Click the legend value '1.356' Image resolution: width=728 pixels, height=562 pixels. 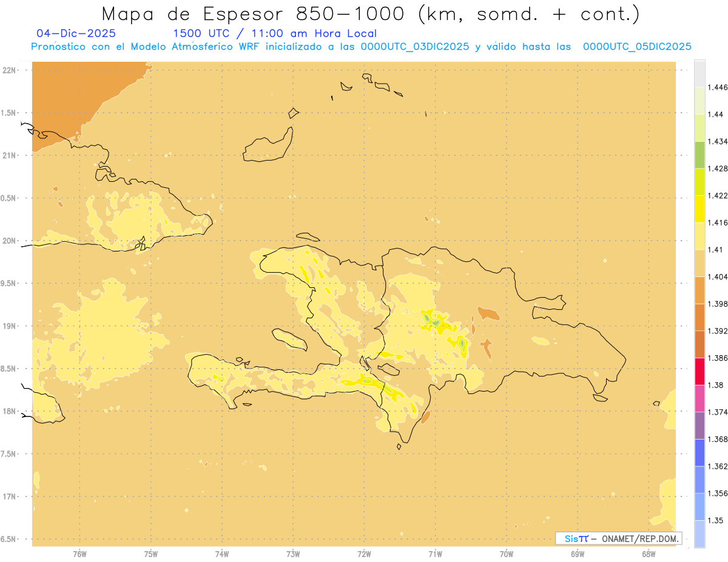pyautogui.click(x=718, y=493)
